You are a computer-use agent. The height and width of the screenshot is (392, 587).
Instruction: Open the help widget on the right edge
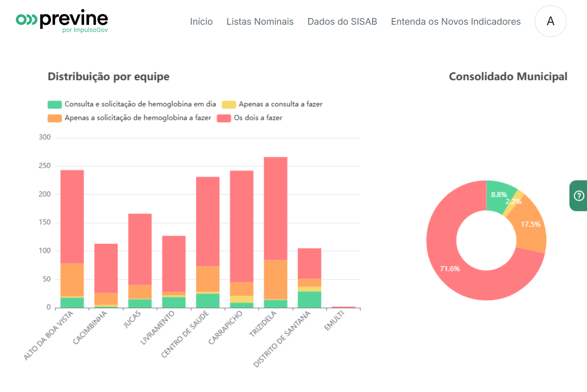tap(578, 195)
